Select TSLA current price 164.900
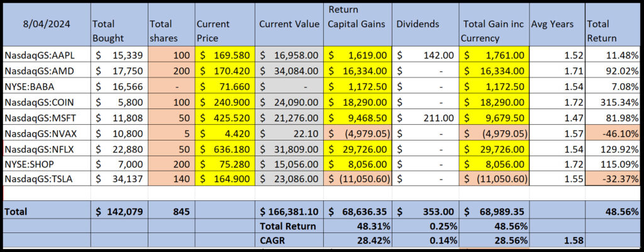Image resolution: width=644 pixels, height=252 pixels. 225,179
